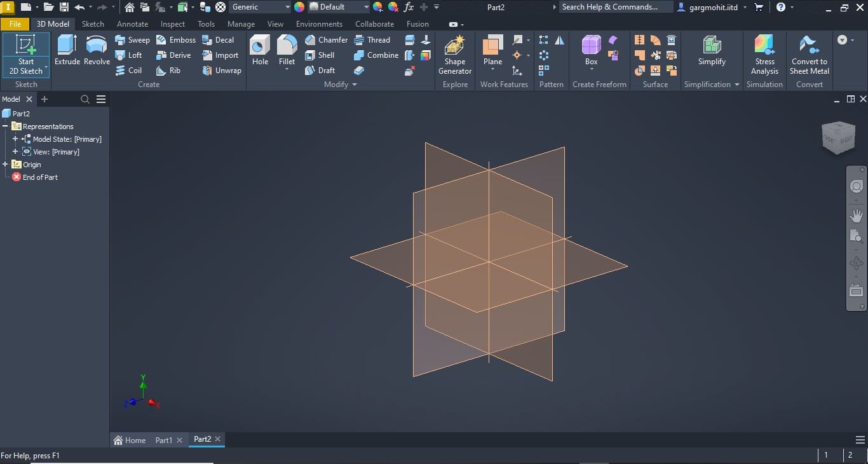This screenshot has width=868, height=464.
Task: Click the Full Navigation Wheel
Action: (857, 186)
